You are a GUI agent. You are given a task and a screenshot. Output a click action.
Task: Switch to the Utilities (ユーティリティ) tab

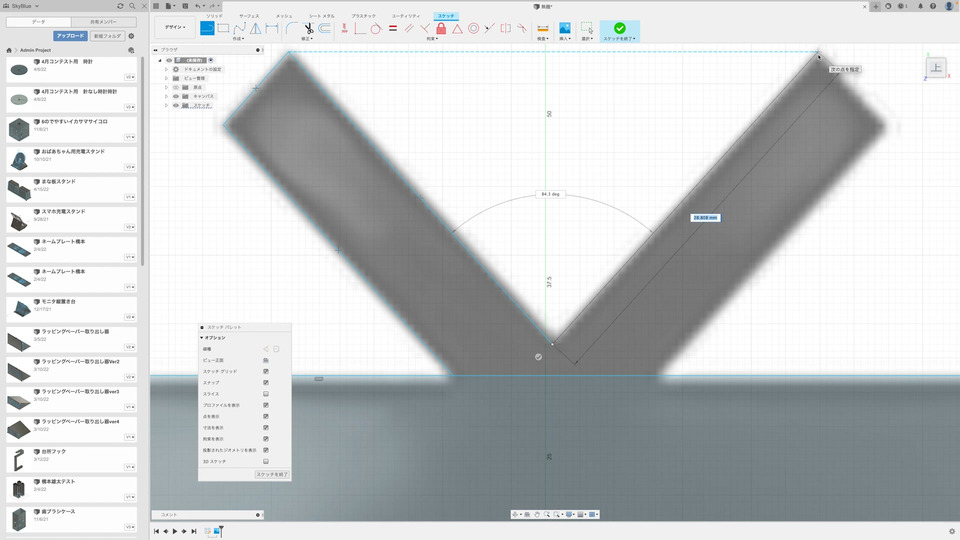tap(406, 16)
